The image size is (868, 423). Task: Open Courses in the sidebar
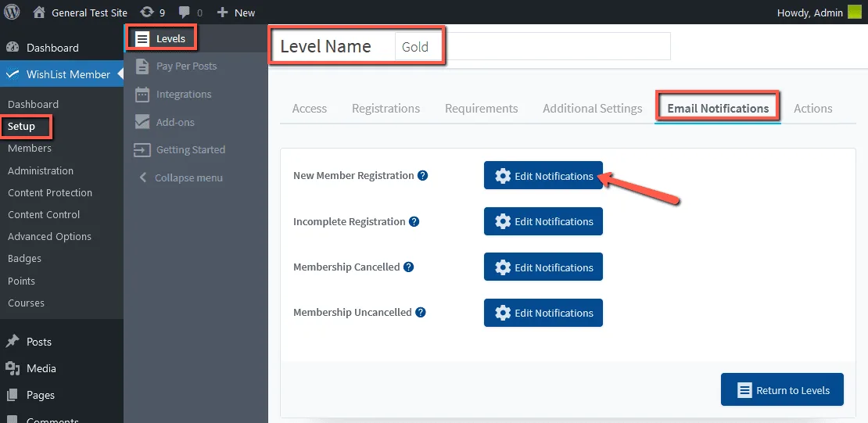point(26,303)
